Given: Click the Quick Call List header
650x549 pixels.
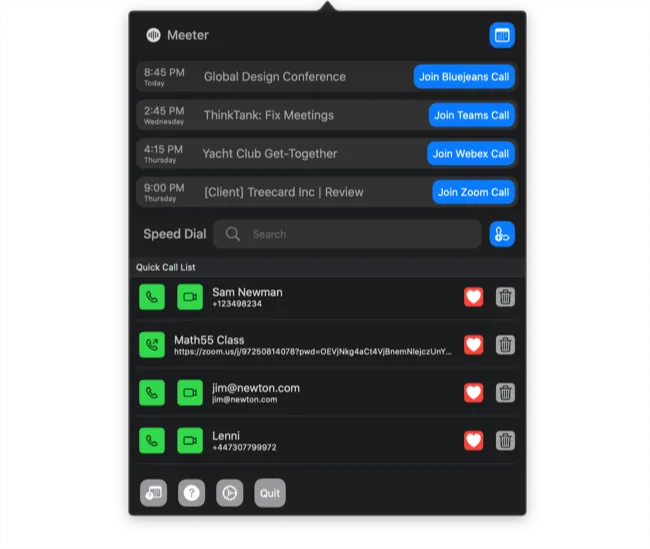Looking at the screenshot, I should click(x=165, y=267).
